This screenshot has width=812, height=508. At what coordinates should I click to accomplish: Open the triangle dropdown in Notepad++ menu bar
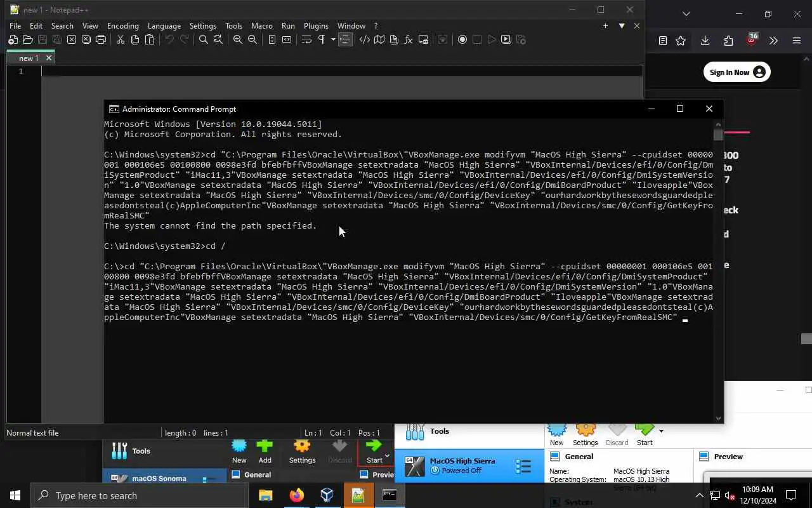point(622,26)
